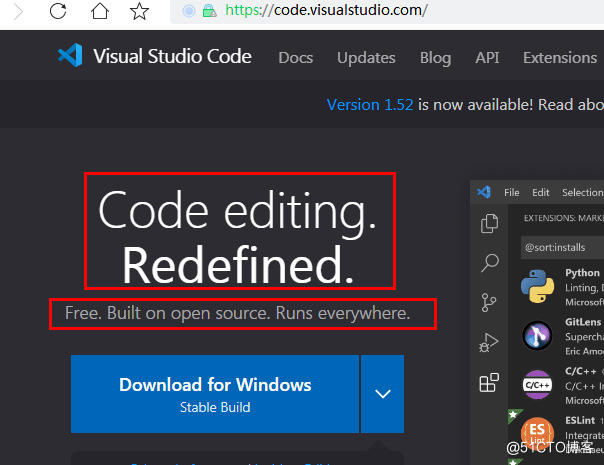Open the Run and Debug icon
Image resolution: width=604 pixels, height=465 pixels.
489,343
